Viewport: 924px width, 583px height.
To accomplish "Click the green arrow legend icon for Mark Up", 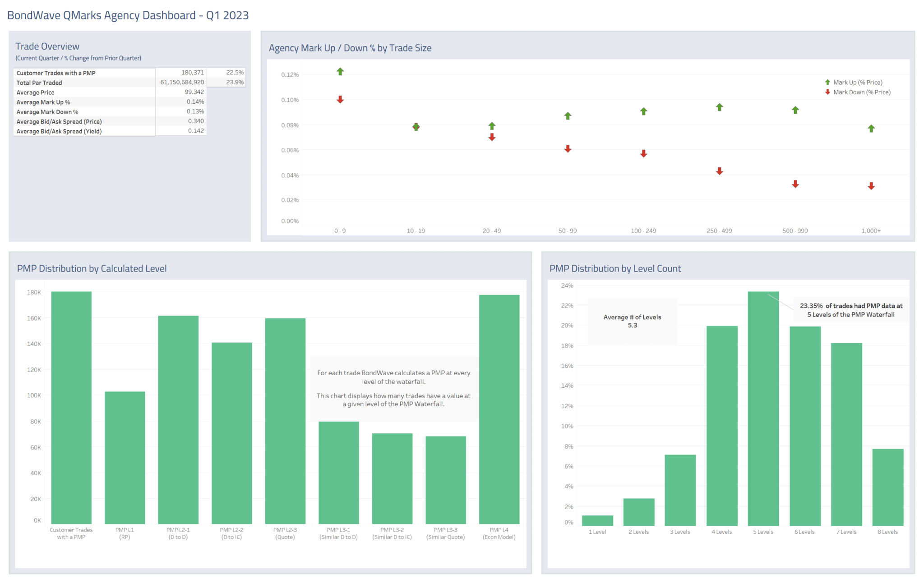I will (x=827, y=82).
